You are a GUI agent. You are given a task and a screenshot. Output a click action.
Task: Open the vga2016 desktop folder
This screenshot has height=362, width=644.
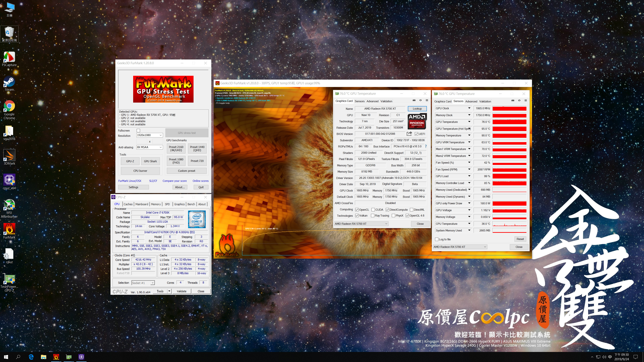tap(9, 133)
